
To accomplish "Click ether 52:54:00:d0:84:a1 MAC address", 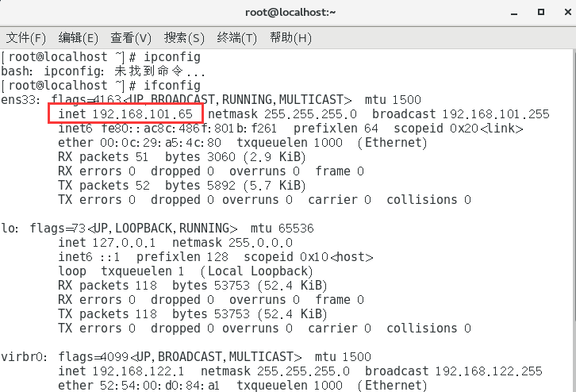I will click(x=139, y=386).
